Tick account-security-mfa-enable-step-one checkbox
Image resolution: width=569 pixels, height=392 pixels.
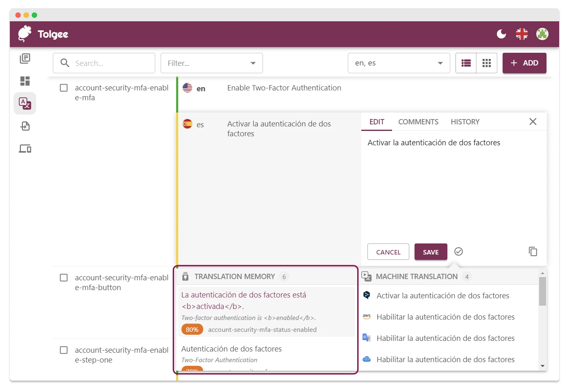(64, 350)
